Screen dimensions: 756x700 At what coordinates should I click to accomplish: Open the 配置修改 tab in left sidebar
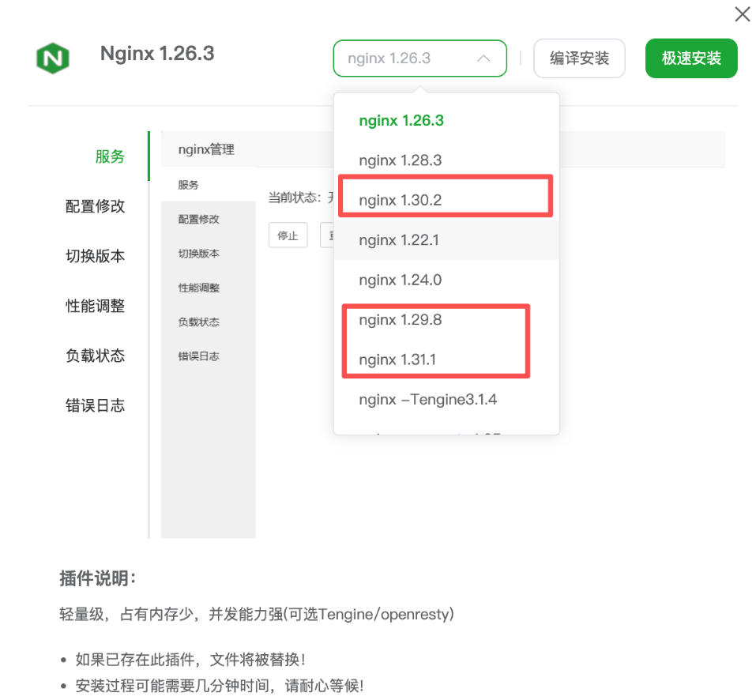95,206
